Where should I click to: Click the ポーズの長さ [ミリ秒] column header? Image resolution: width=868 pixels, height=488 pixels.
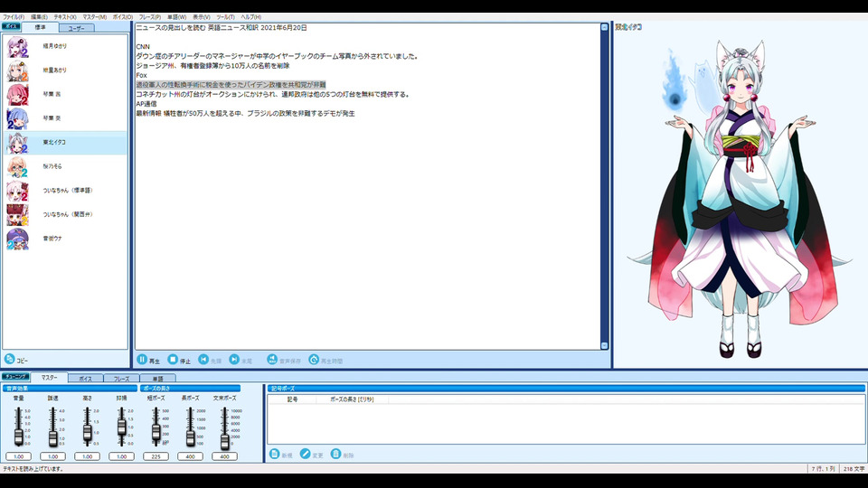coord(352,399)
